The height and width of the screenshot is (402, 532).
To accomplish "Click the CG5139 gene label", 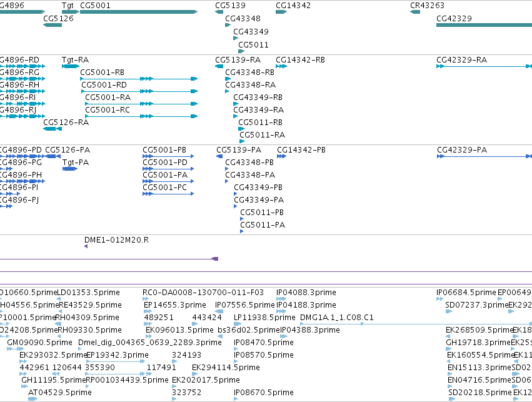I will [x=230, y=6].
